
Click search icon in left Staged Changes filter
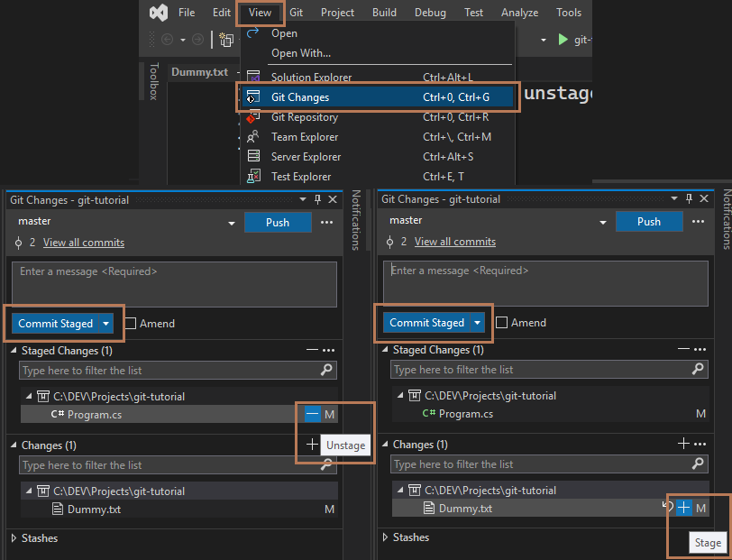point(326,370)
